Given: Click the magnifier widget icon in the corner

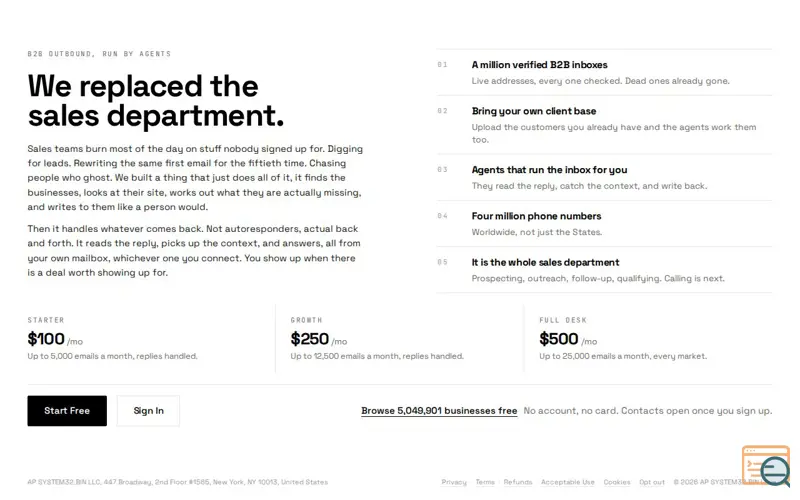Looking at the screenshot, I should point(766,466).
